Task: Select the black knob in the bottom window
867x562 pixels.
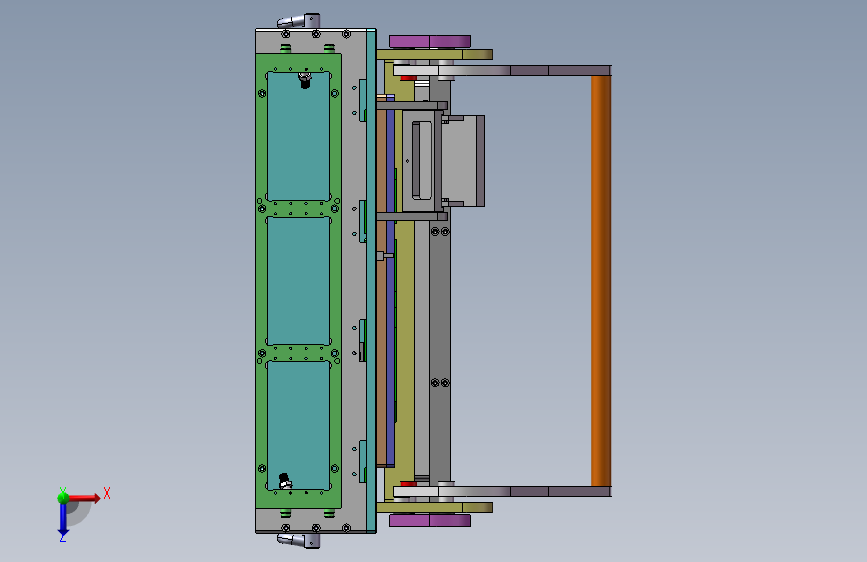Action: click(285, 481)
